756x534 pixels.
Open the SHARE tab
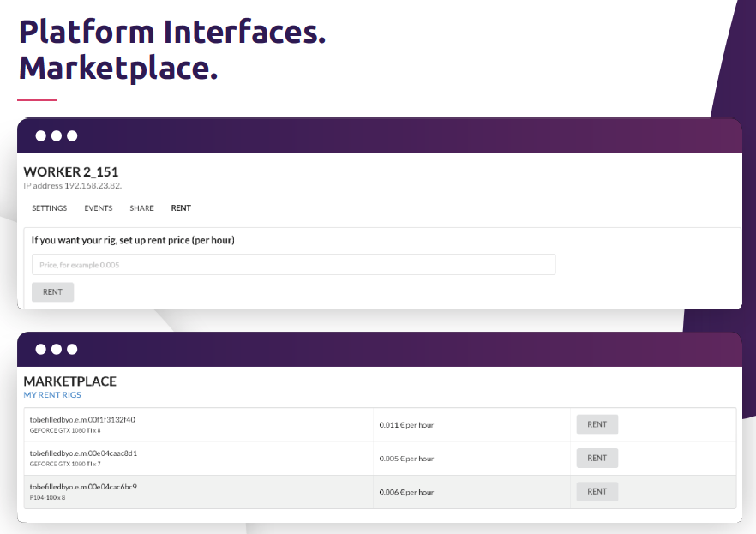click(141, 208)
